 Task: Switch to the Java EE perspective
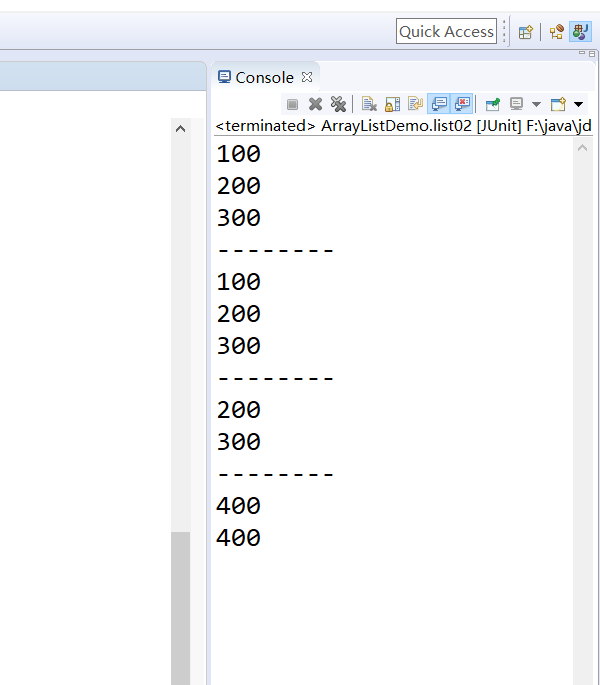click(x=556, y=32)
